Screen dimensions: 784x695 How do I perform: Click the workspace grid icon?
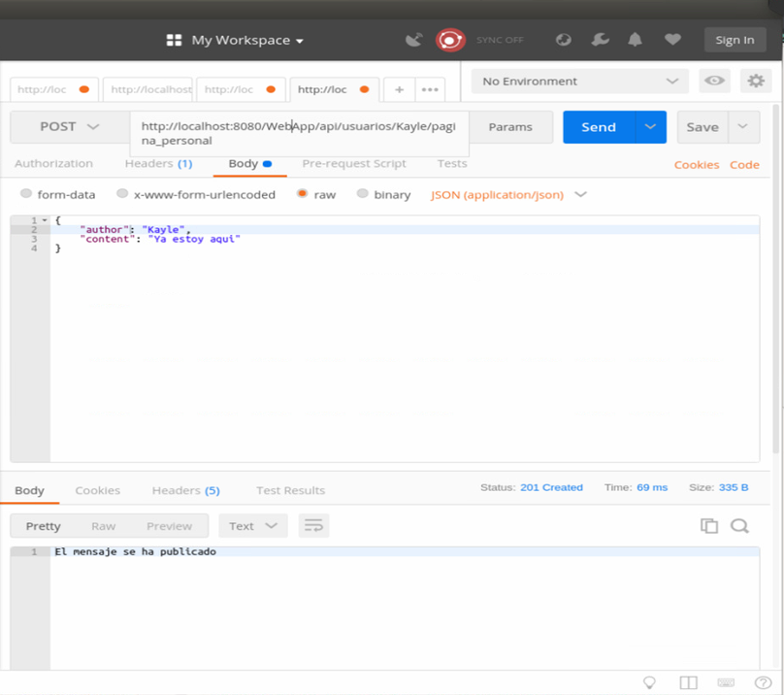[x=174, y=40]
